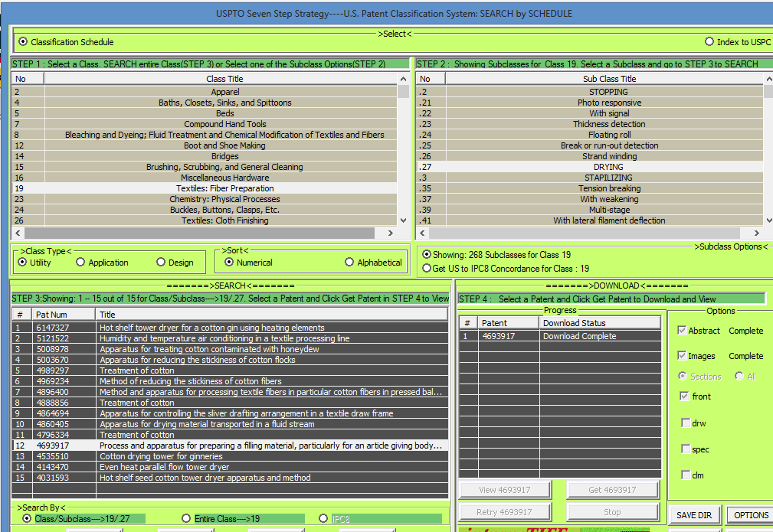The image size is (773, 532).
Task: Select Get US to IPC8 Concordance option
Action: [x=427, y=269]
